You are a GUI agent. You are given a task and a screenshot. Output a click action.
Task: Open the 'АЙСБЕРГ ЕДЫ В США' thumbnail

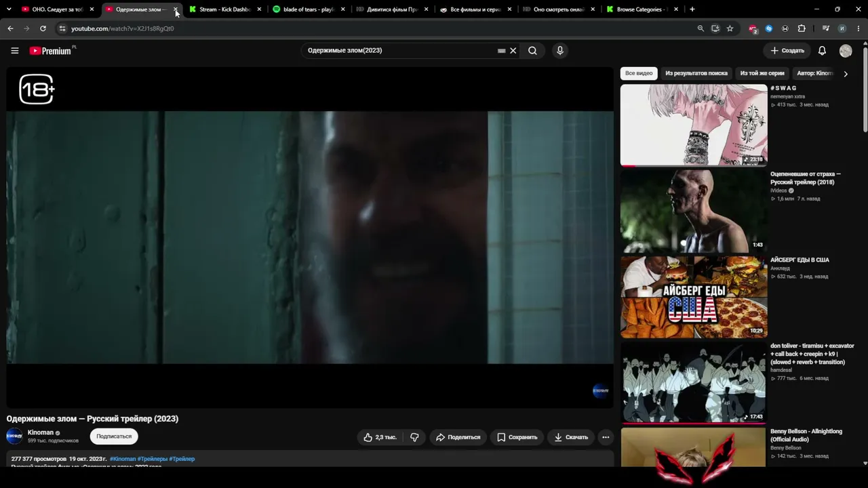[694, 296]
